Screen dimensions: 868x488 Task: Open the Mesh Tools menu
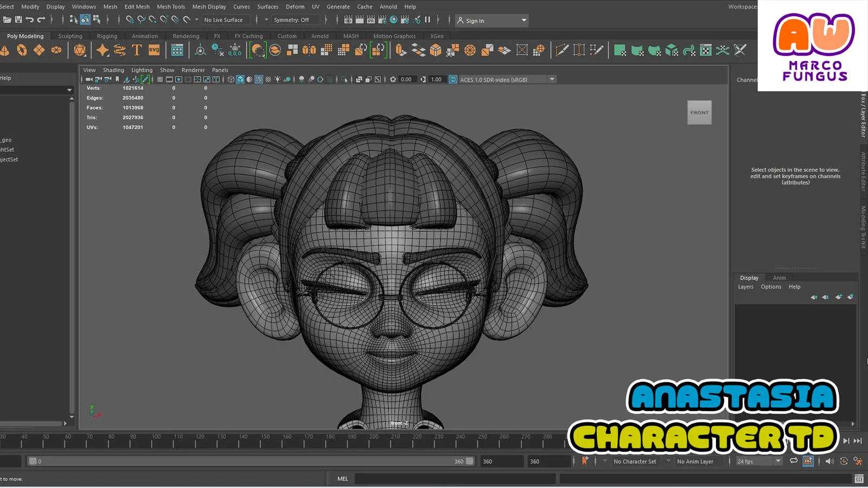pos(171,7)
